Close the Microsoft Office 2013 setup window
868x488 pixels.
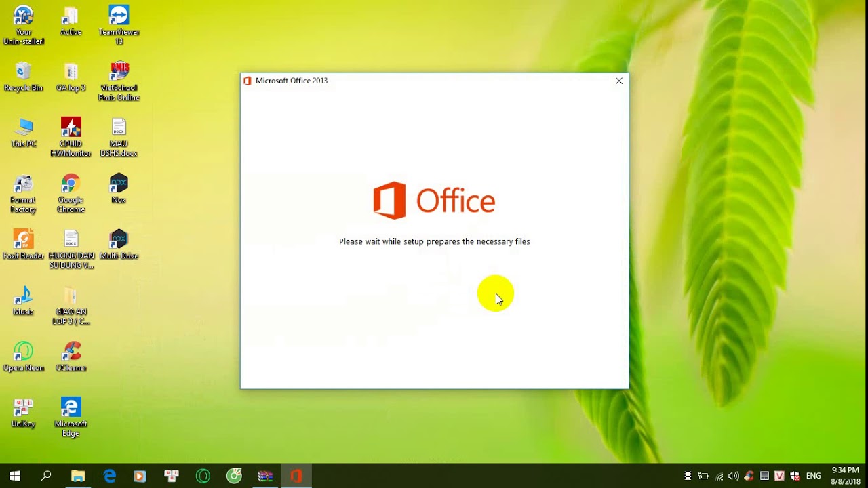point(619,81)
